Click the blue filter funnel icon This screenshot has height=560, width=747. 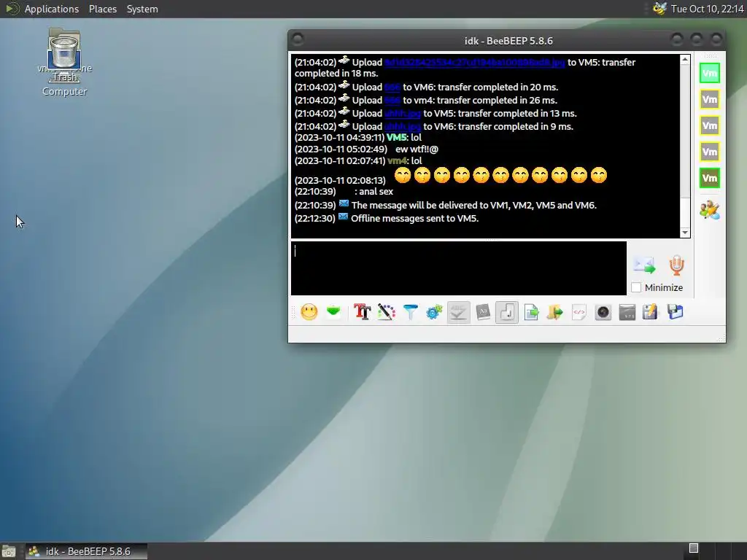[410, 312]
